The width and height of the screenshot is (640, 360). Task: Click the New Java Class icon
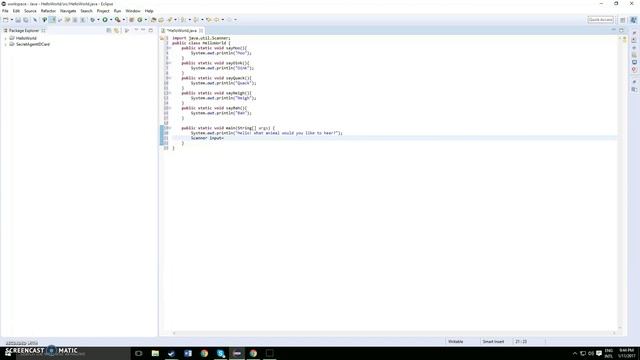[140, 20]
